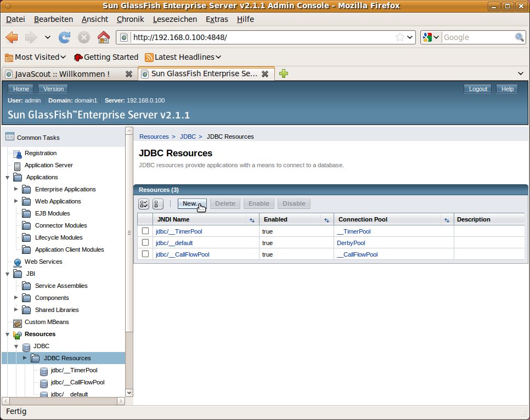Tick the checkbox for jdbc/__TimerPool
The width and height of the screenshot is (530, 420).
coord(145,231)
